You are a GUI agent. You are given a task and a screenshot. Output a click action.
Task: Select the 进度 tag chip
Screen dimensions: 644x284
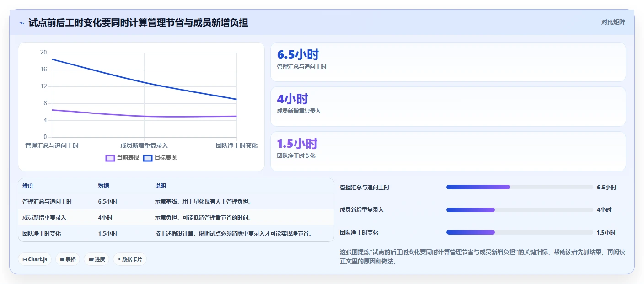(x=97, y=259)
